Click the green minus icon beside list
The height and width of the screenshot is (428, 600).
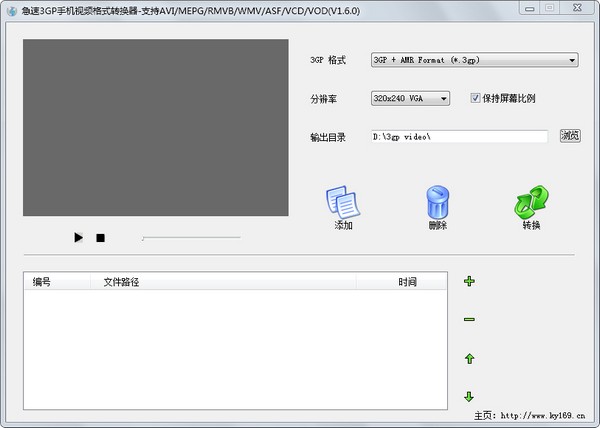pyautogui.click(x=469, y=320)
